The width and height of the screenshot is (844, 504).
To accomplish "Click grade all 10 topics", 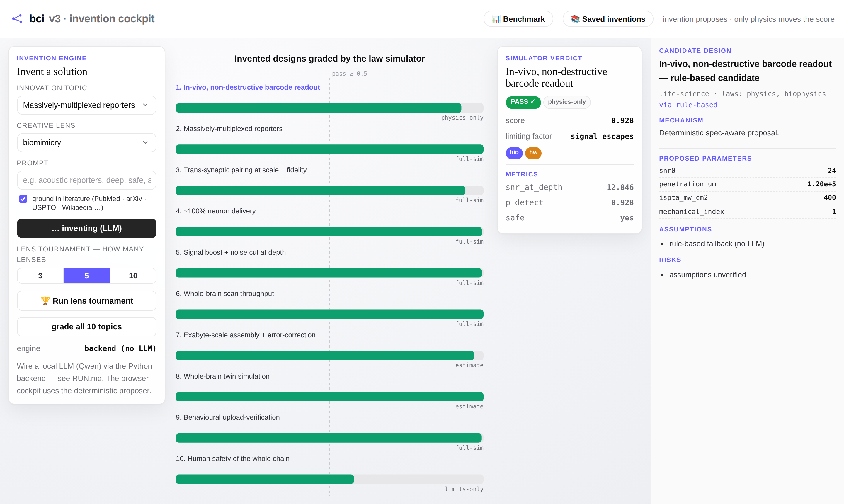I will 87,327.
